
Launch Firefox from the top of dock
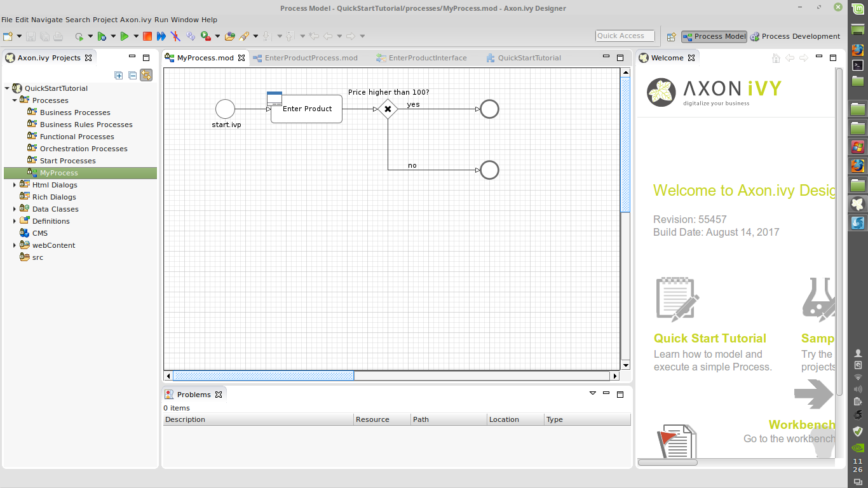[x=858, y=49]
